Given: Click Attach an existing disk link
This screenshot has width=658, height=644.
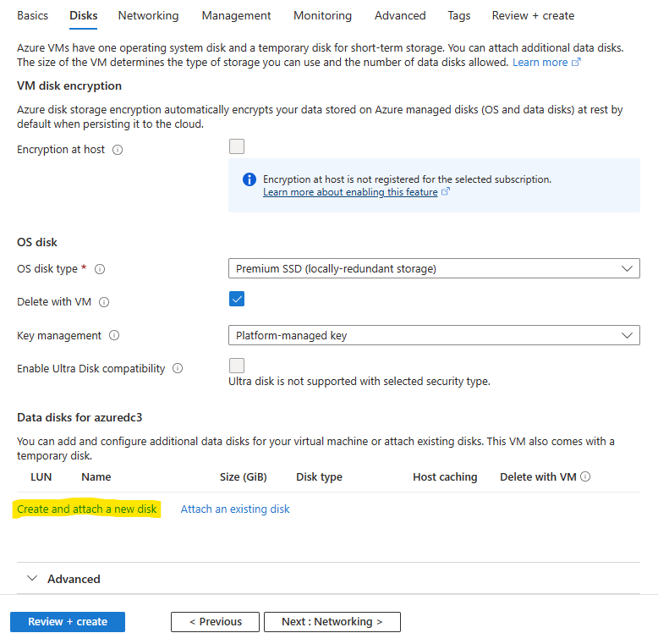Looking at the screenshot, I should [235, 509].
